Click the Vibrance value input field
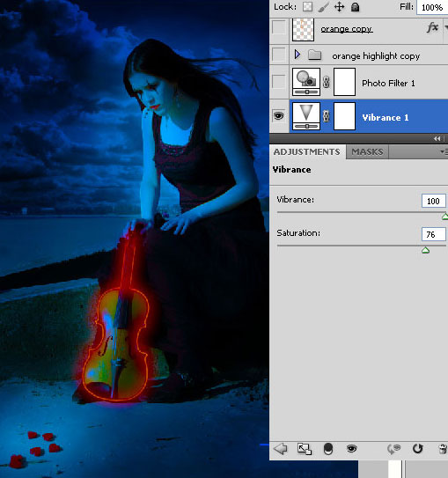The height and width of the screenshot is (478, 448). [x=433, y=201]
